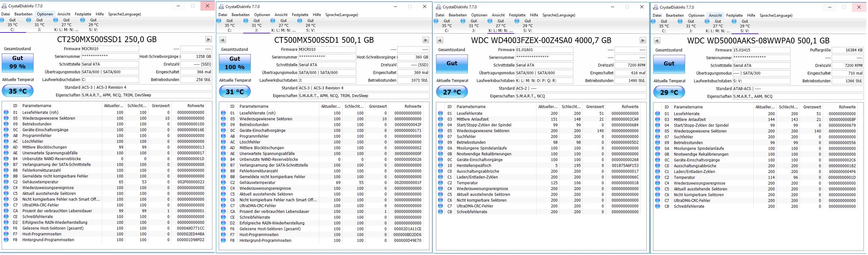Select drive C: tab in first window
The width and height of the screenshot is (868, 255).
(13, 25)
